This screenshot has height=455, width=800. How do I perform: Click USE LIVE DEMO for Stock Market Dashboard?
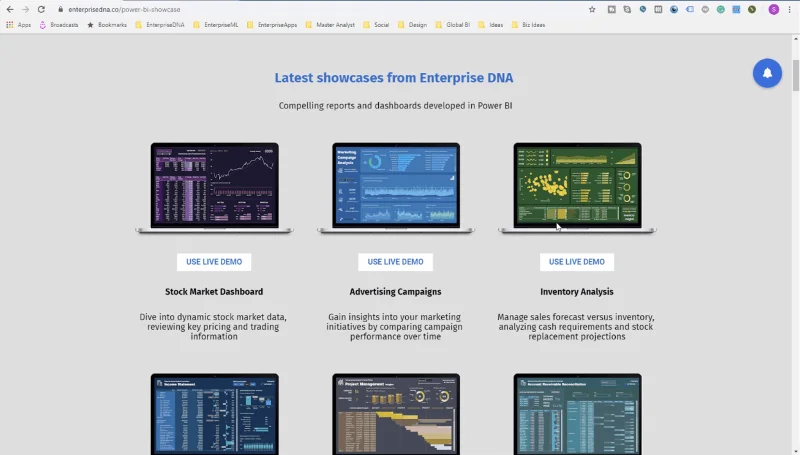[x=214, y=262]
